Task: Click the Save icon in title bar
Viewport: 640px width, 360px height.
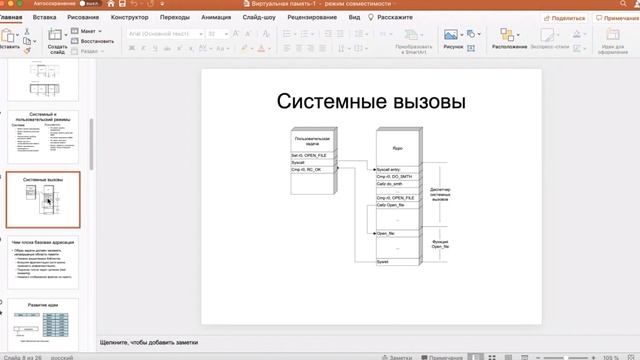Action: pos(122,4)
